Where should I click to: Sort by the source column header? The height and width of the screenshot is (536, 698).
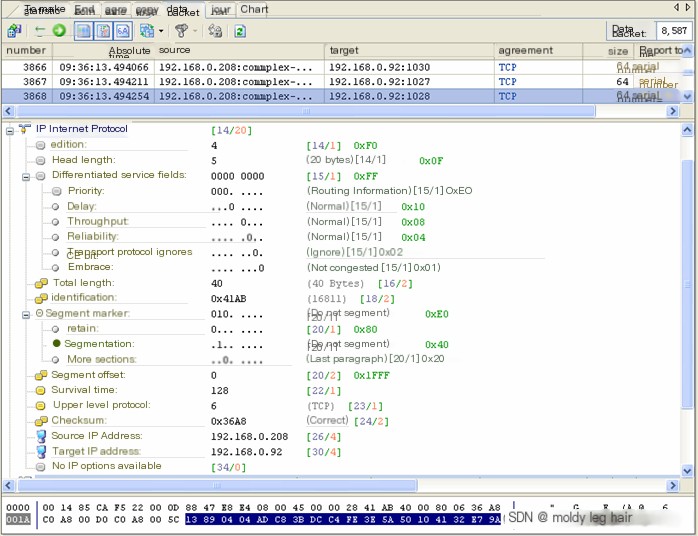[x=239, y=50]
